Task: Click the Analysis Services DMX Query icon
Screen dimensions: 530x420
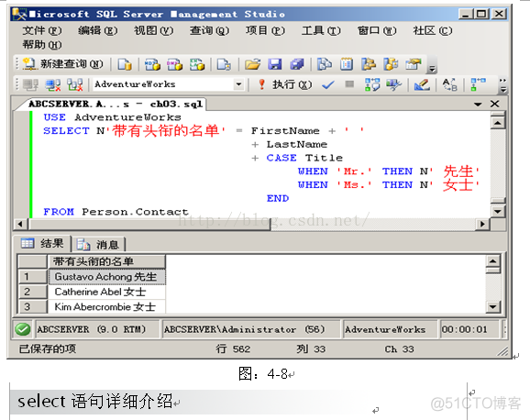Action: pos(174,64)
